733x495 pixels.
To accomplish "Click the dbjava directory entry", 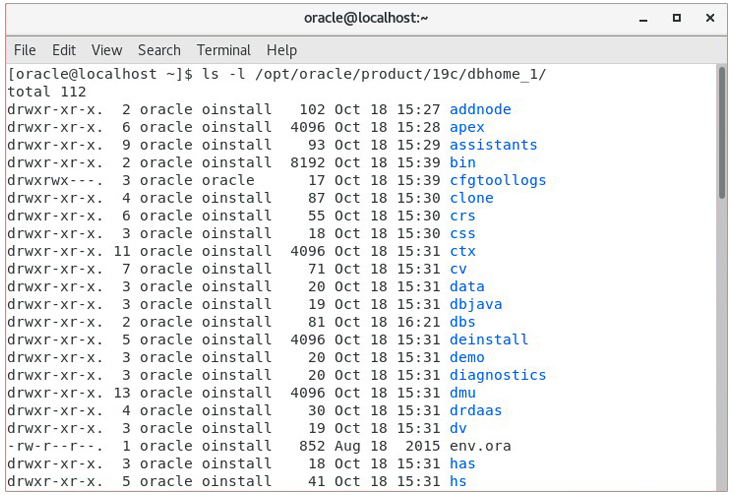I will [476, 304].
